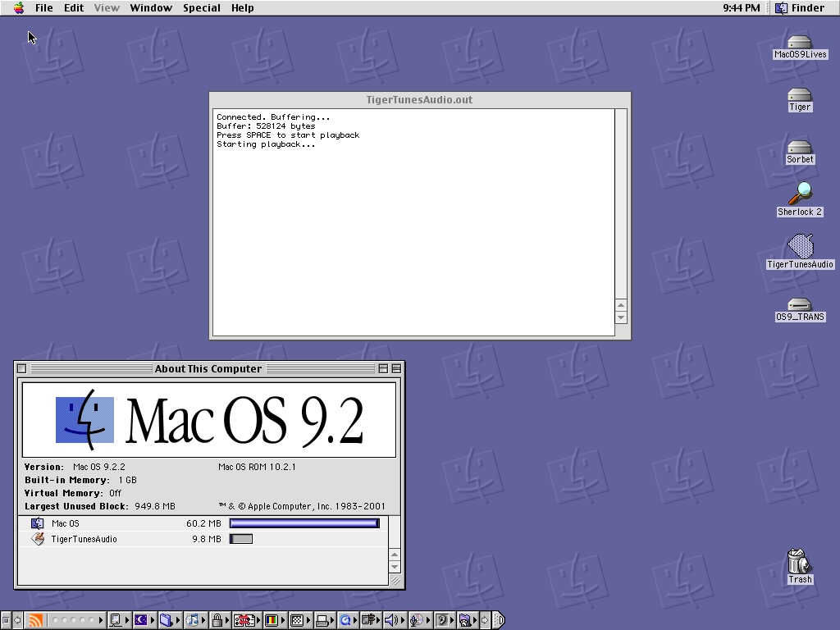Click scroll up arrow in TigerTunesAudio.out window
Viewport: 840px width, 630px height.
[621, 305]
